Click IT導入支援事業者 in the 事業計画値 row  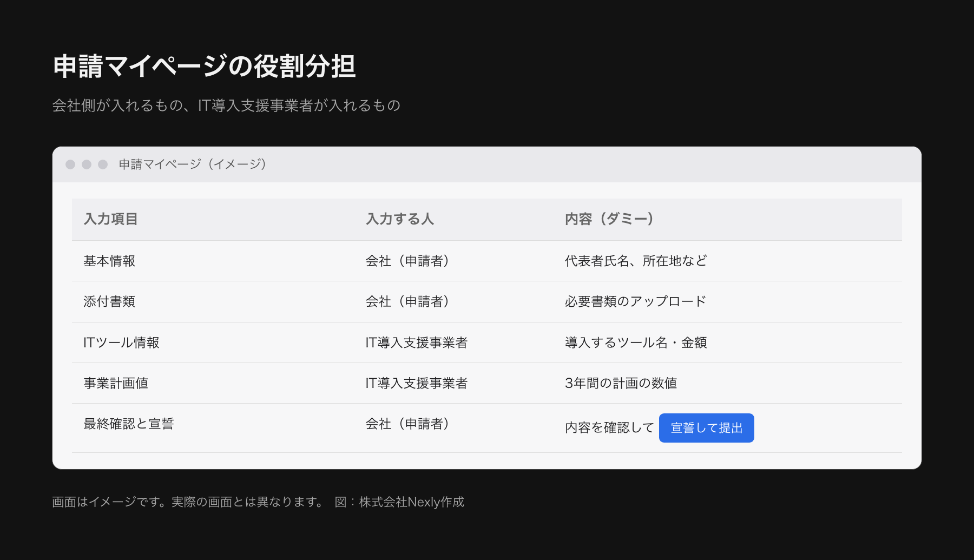click(417, 383)
